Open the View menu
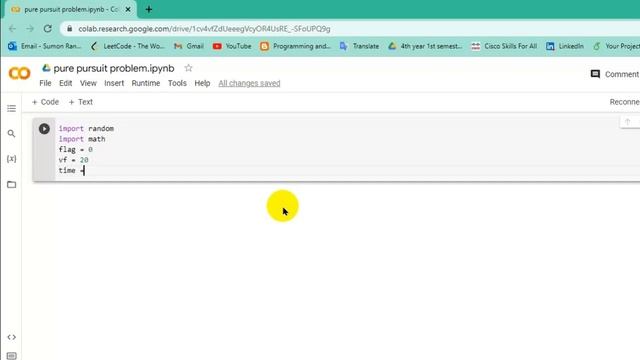This screenshot has height=360, width=640. point(88,83)
